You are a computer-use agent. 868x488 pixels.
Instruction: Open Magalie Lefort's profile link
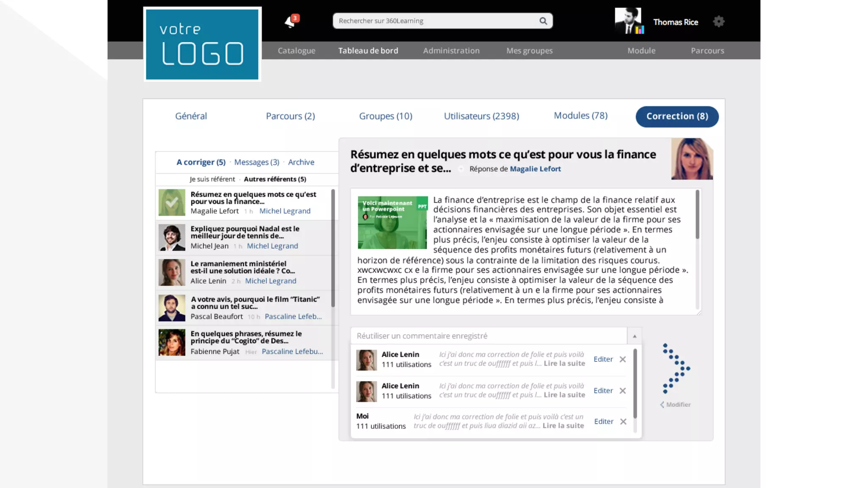pos(535,169)
